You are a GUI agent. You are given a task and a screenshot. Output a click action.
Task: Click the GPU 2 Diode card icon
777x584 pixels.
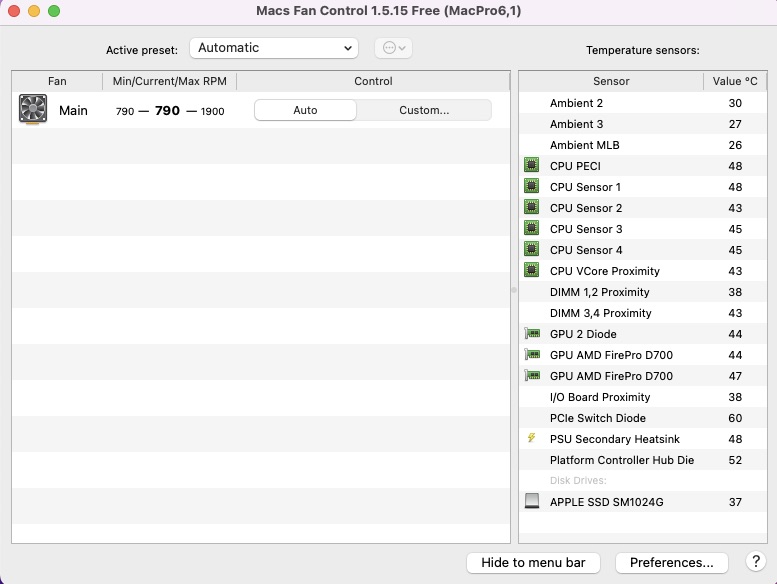(532, 333)
